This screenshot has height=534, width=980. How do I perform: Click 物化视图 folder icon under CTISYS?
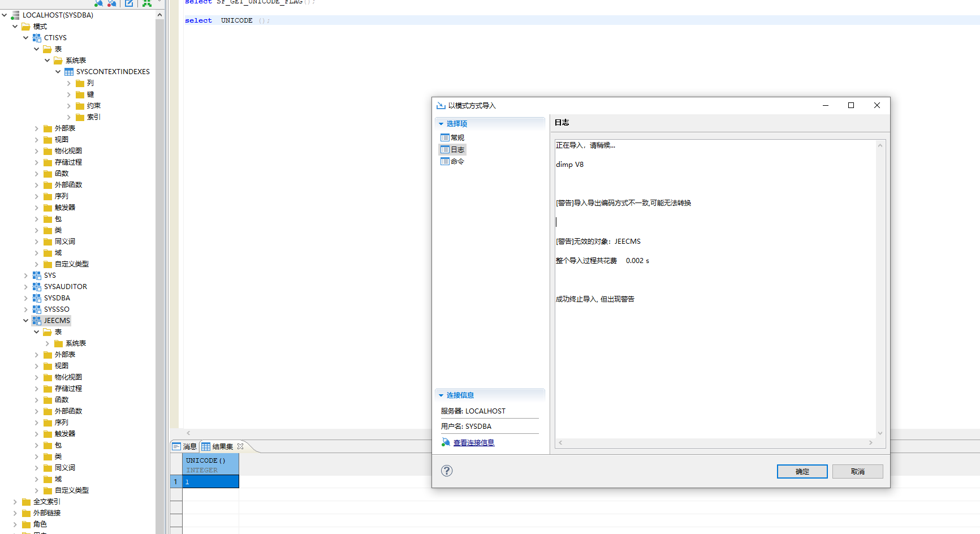click(x=48, y=151)
